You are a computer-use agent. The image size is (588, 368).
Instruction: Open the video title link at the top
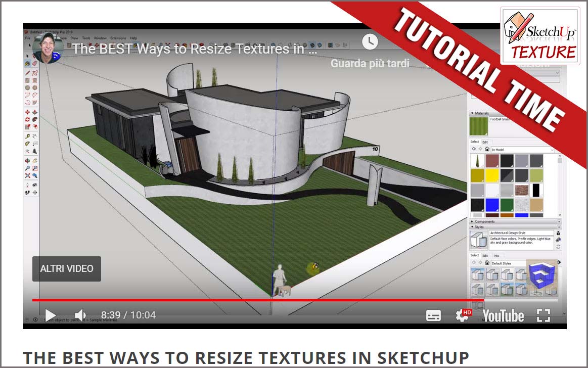[x=195, y=49]
